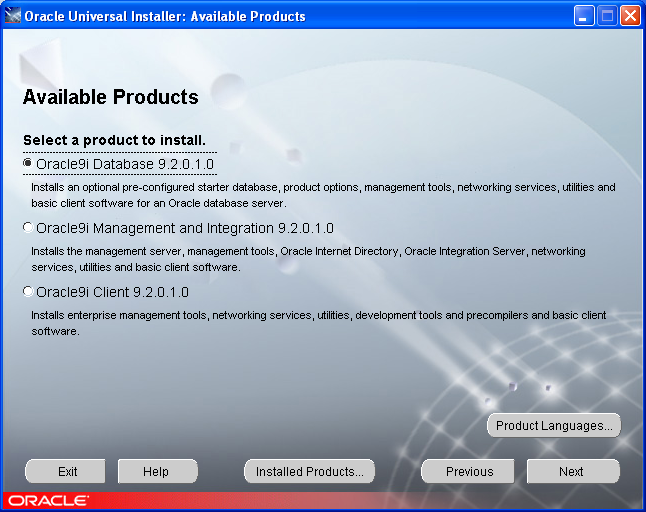The height and width of the screenshot is (512, 646).
Task: Open Product Languages dialog
Action: 554,425
